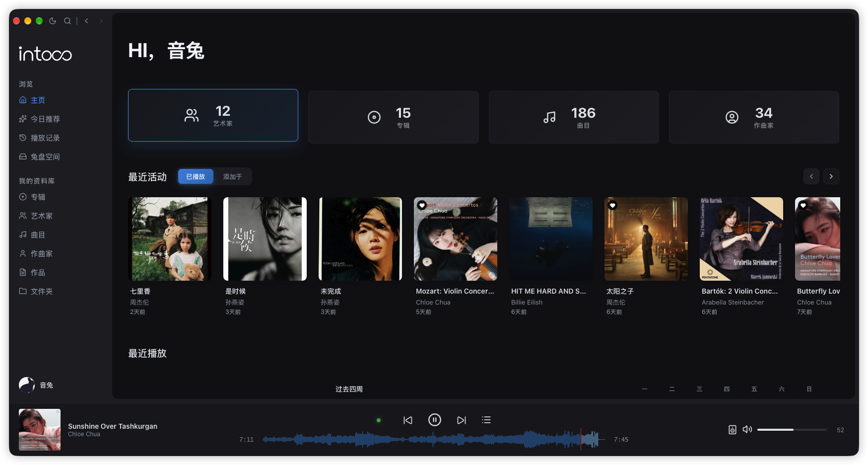Adjust the volume slider
868x465 pixels.
click(792, 430)
